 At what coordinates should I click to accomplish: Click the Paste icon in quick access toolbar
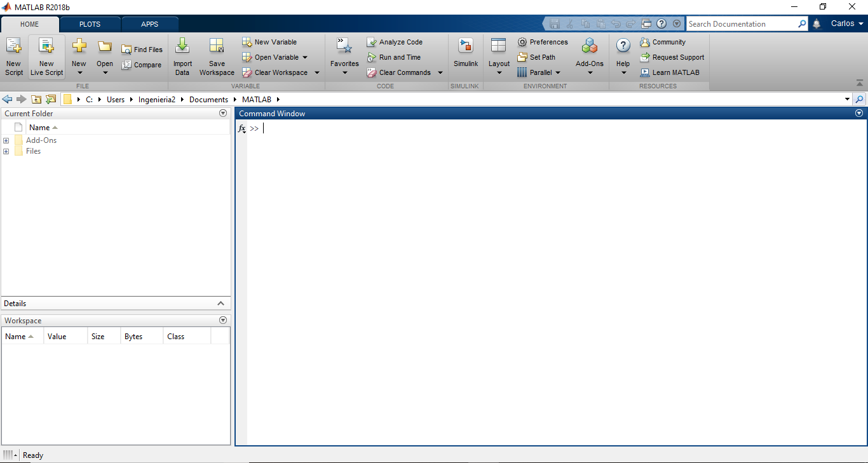[600, 24]
